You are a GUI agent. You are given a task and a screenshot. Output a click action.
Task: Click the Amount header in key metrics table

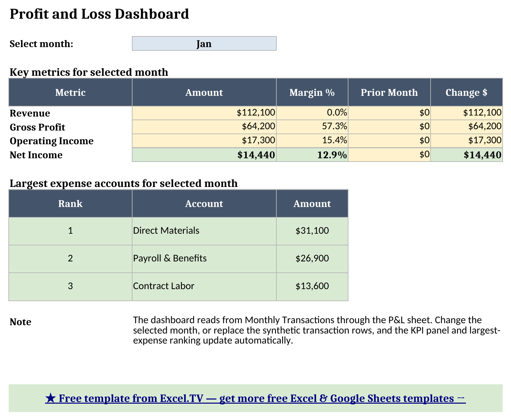(204, 92)
